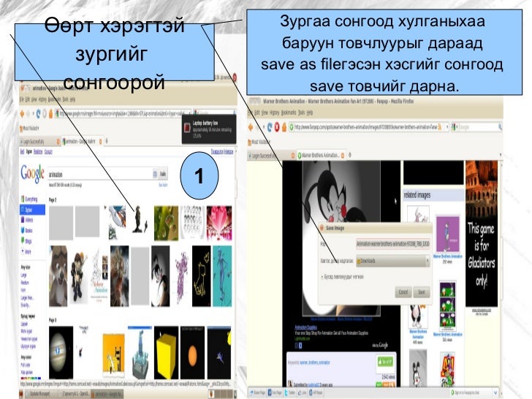Expand the More filter in the Google sidebar

point(26,251)
